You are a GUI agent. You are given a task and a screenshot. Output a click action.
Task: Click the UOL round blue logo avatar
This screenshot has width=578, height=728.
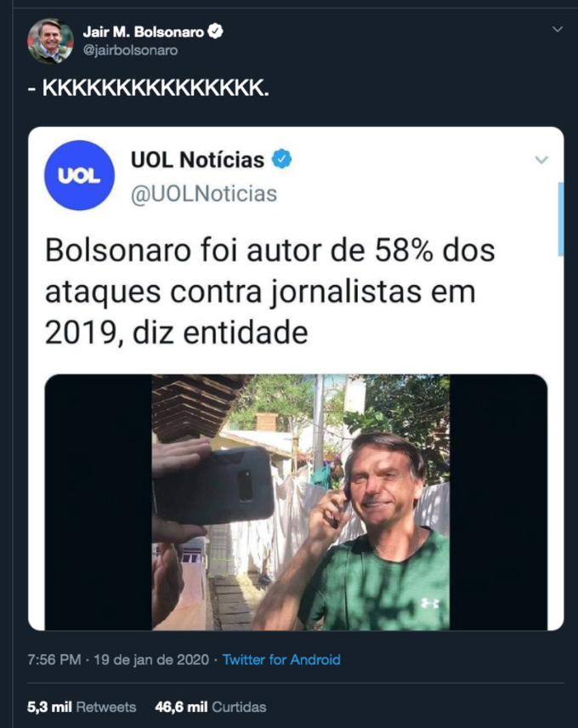(x=79, y=175)
